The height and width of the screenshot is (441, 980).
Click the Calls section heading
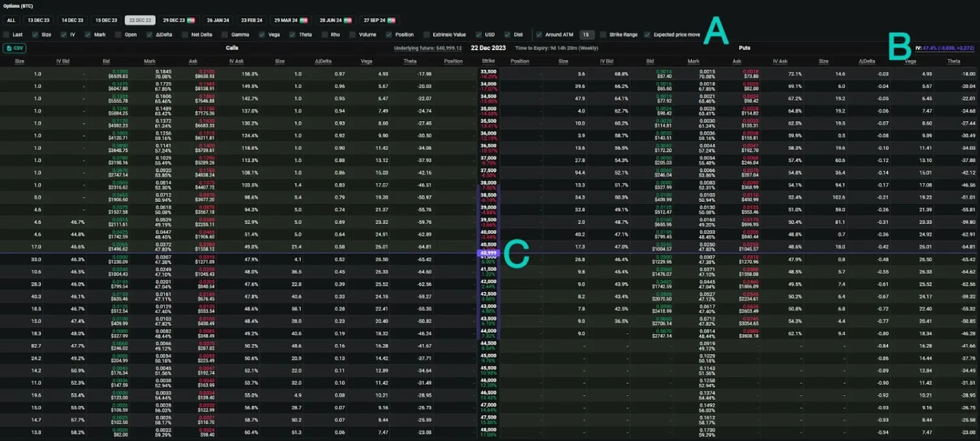click(x=232, y=48)
